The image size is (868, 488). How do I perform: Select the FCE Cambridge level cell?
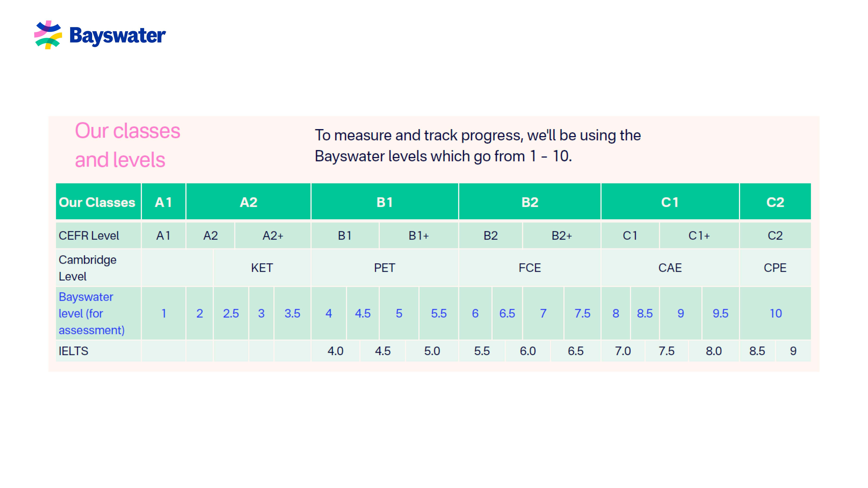[x=530, y=268]
